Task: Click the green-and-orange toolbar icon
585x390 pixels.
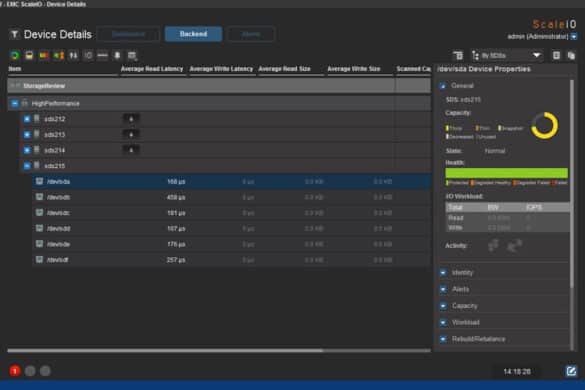Action: (59, 56)
